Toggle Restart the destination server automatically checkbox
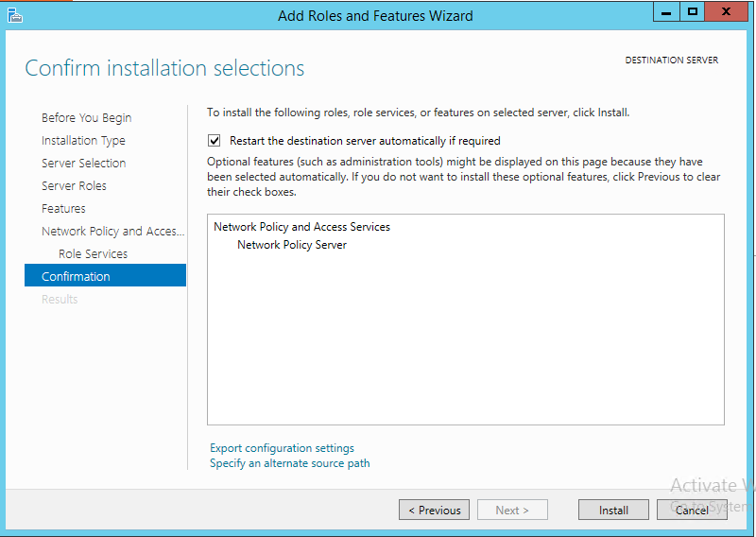The height and width of the screenshot is (537, 756). [215, 141]
